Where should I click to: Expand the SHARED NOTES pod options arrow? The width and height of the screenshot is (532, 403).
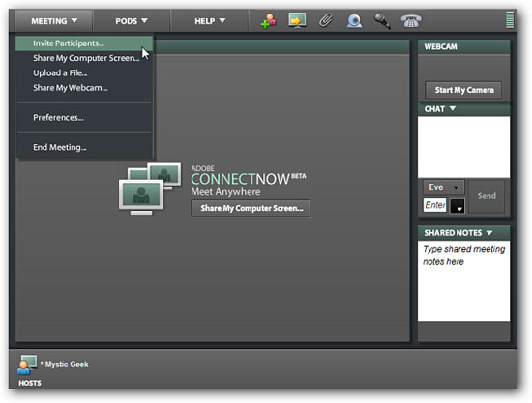[488, 233]
